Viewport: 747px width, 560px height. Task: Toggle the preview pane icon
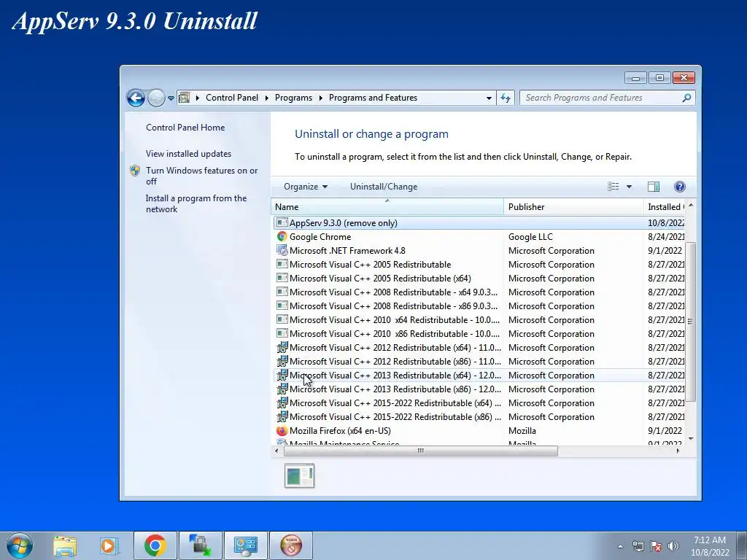click(654, 187)
